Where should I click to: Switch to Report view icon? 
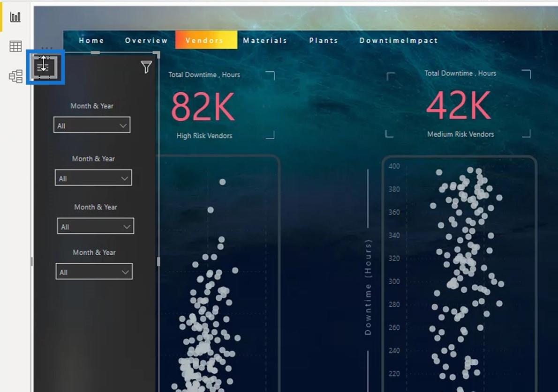[15, 17]
